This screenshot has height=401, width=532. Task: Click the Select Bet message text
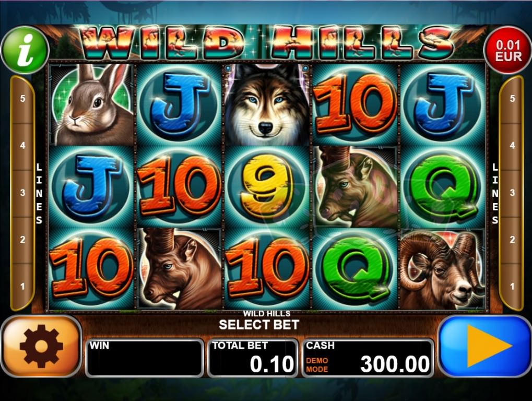(x=259, y=325)
